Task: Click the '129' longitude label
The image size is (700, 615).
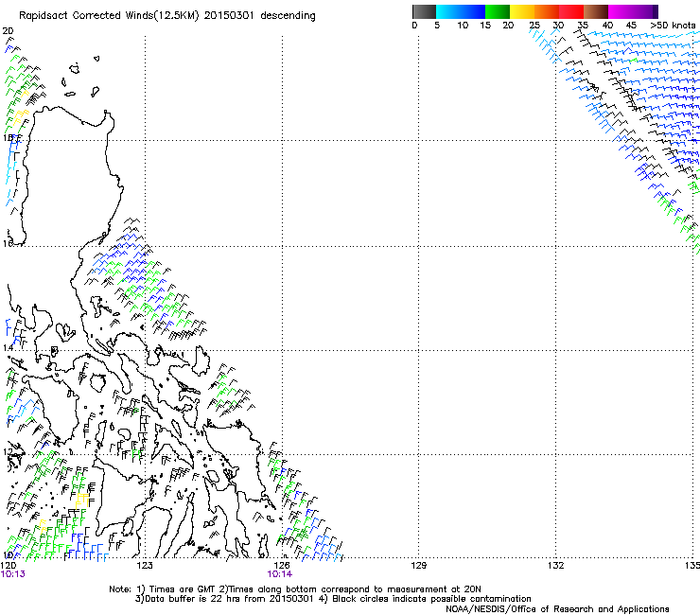Action: point(418,566)
